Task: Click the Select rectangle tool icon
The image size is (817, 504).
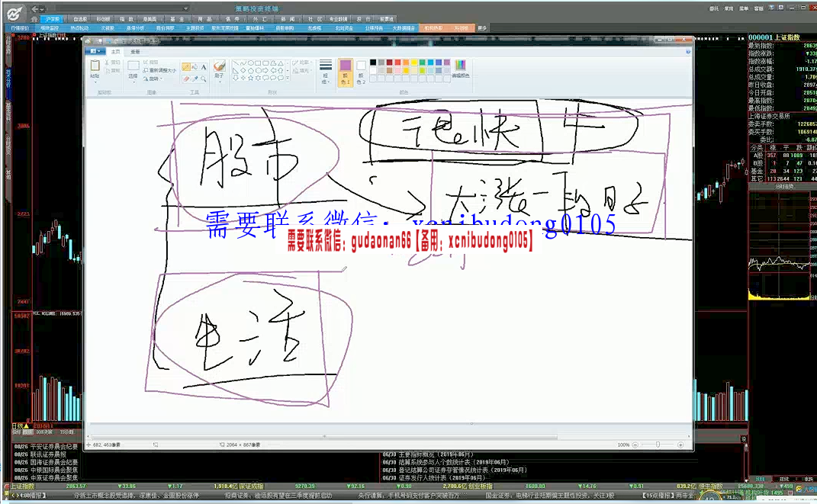Action: [133, 66]
